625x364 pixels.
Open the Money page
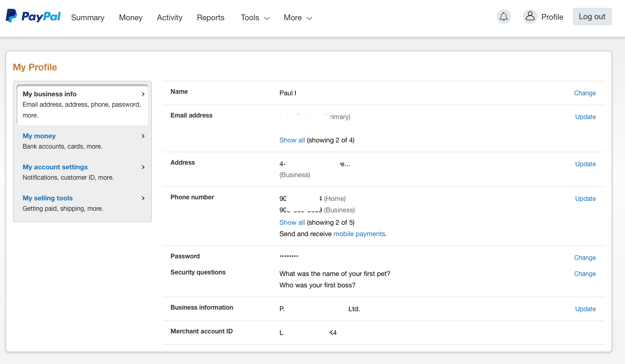131,18
